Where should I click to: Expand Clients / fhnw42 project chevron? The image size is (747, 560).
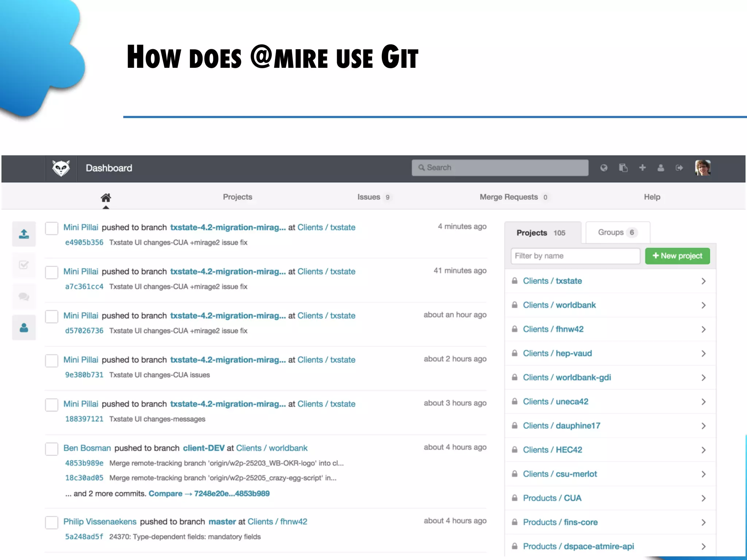[704, 329]
